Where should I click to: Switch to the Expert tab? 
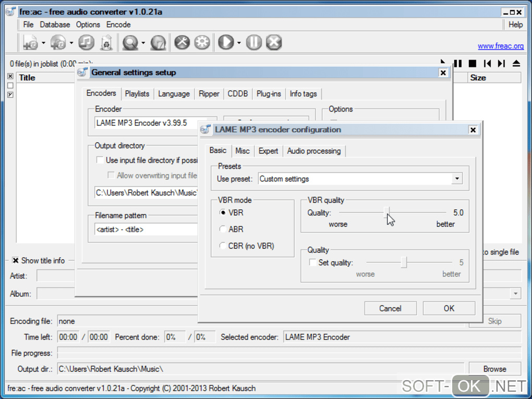coord(268,151)
